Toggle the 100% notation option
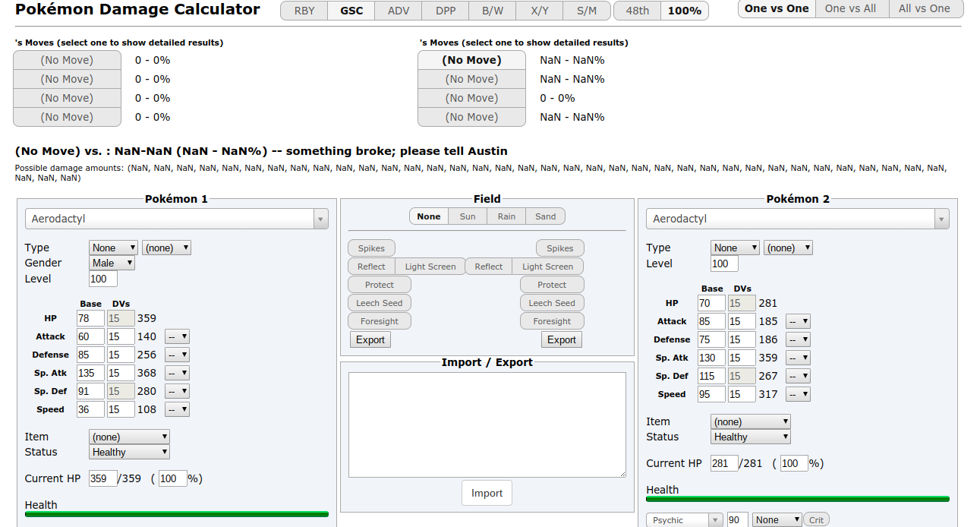The height and width of the screenshot is (527, 980). pos(685,11)
